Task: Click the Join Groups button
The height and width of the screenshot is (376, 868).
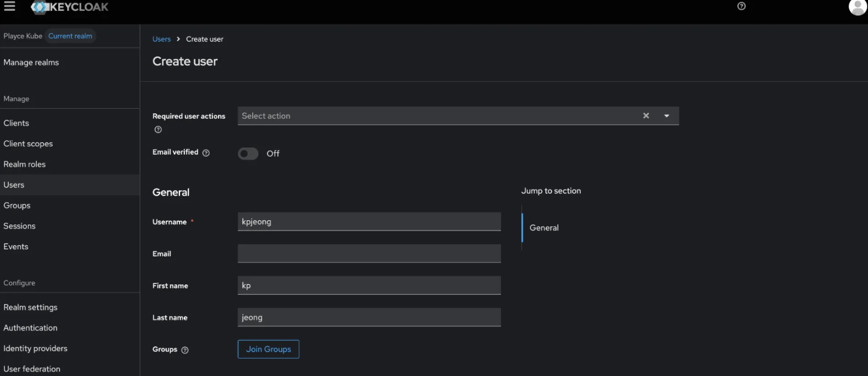Action: (269, 349)
